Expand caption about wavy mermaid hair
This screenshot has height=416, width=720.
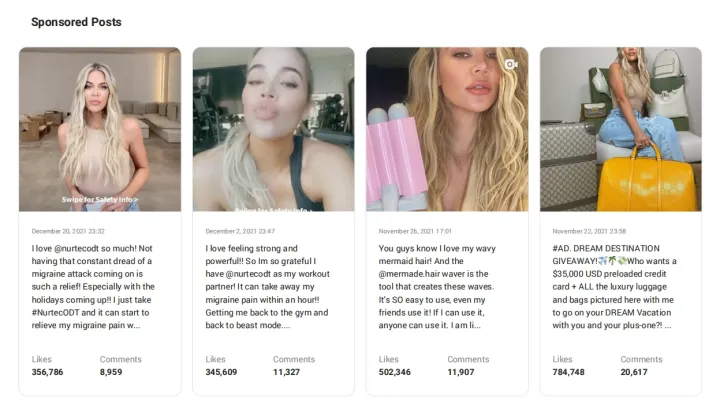(x=437, y=287)
